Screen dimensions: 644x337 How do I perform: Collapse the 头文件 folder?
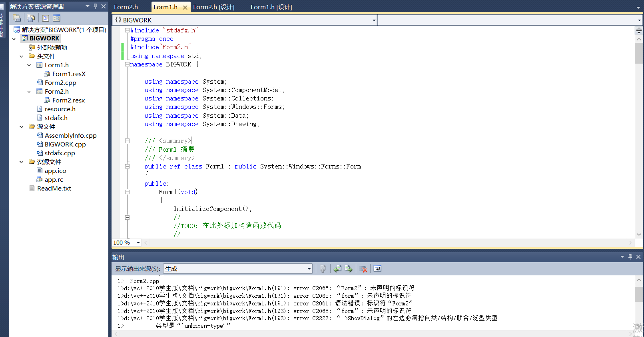click(21, 56)
